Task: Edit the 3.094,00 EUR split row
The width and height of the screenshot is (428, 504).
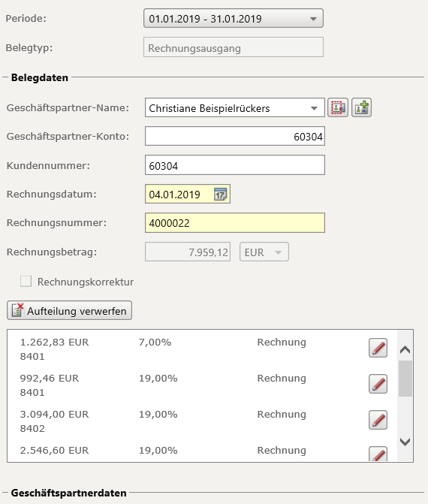Action: (x=378, y=420)
